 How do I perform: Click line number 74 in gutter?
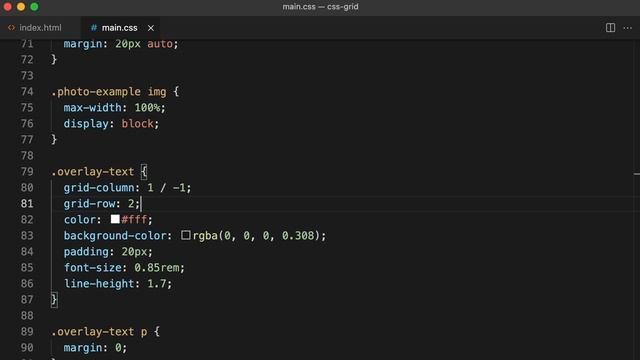coord(27,91)
